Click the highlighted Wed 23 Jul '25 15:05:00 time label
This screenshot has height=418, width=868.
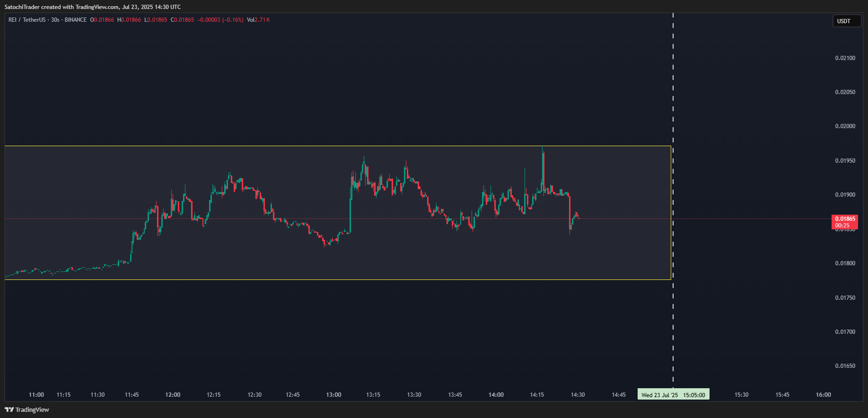click(x=673, y=395)
